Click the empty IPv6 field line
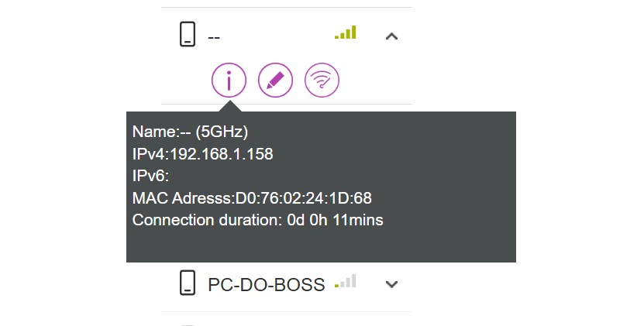644x326 pixels. point(156,177)
